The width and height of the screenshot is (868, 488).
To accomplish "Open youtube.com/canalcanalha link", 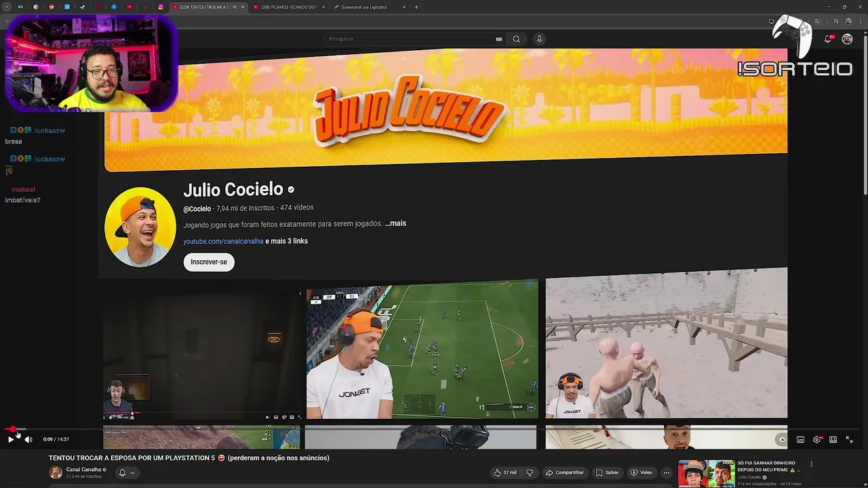I will (x=223, y=241).
